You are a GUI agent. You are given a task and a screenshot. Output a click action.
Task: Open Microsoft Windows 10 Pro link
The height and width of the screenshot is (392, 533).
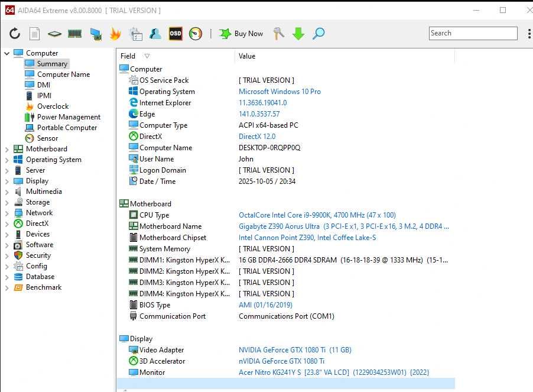[x=279, y=92]
